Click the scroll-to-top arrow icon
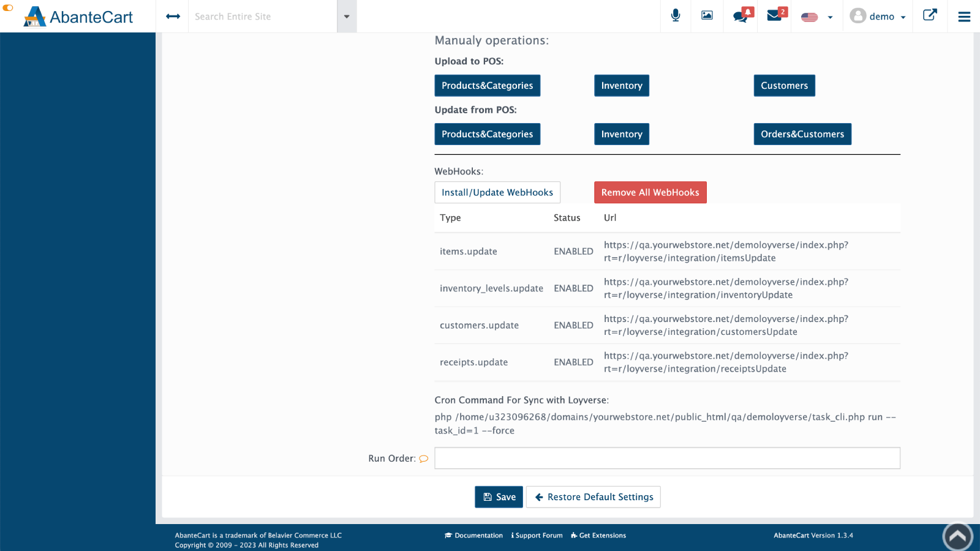The height and width of the screenshot is (551, 980). pos(957,537)
